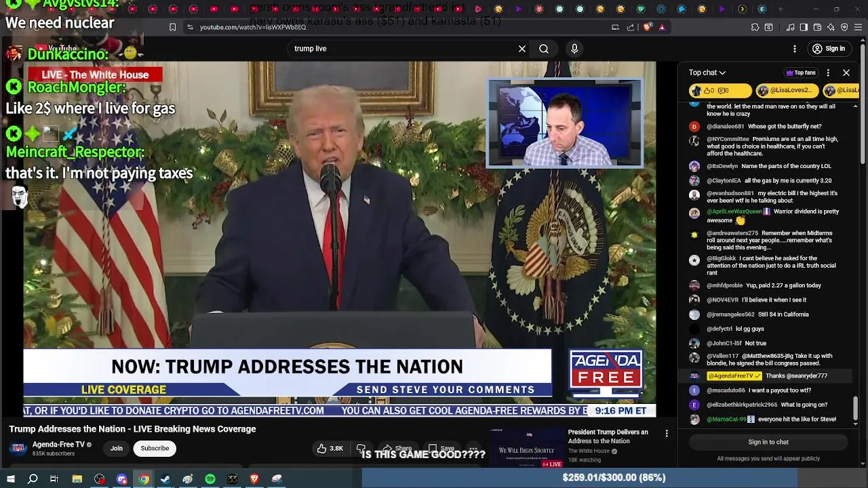Open Steam from taskbar
Screen dimensions: 868x488
click(165, 479)
